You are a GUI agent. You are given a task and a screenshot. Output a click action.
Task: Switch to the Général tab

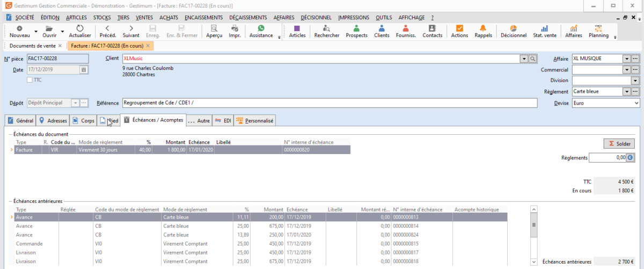(x=20, y=121)
